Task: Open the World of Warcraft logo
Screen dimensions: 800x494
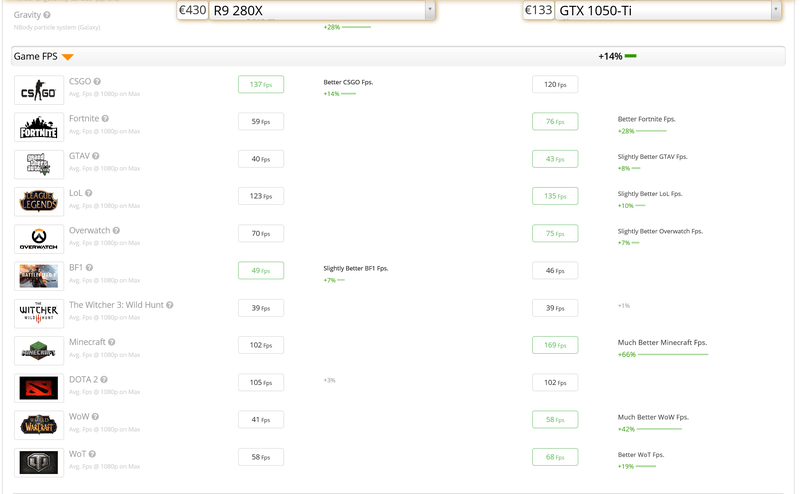Action: [39, 425]
